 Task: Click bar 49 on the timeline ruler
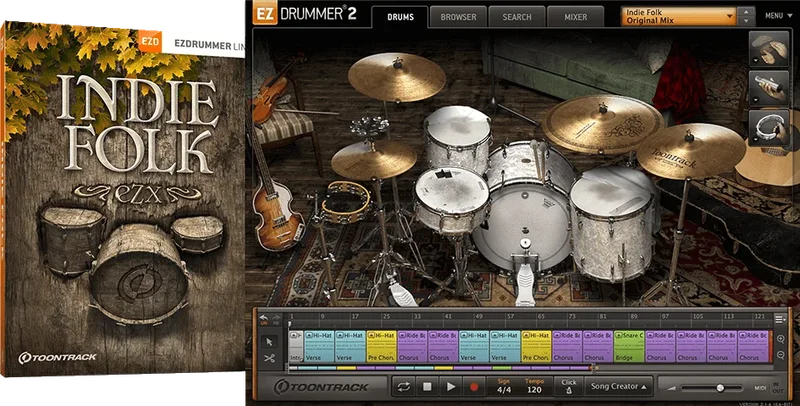pyautogui.click(x=479, y=317)
